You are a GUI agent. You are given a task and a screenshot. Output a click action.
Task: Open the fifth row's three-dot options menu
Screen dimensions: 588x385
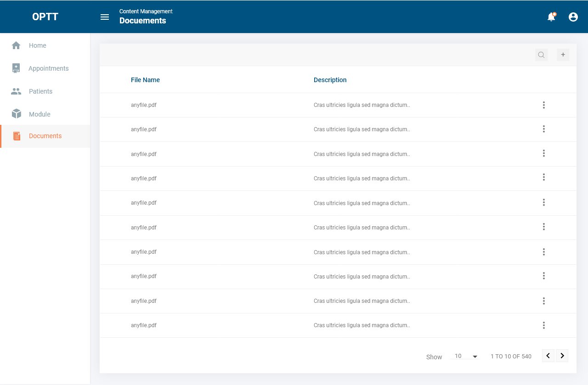tap(543, 202)
